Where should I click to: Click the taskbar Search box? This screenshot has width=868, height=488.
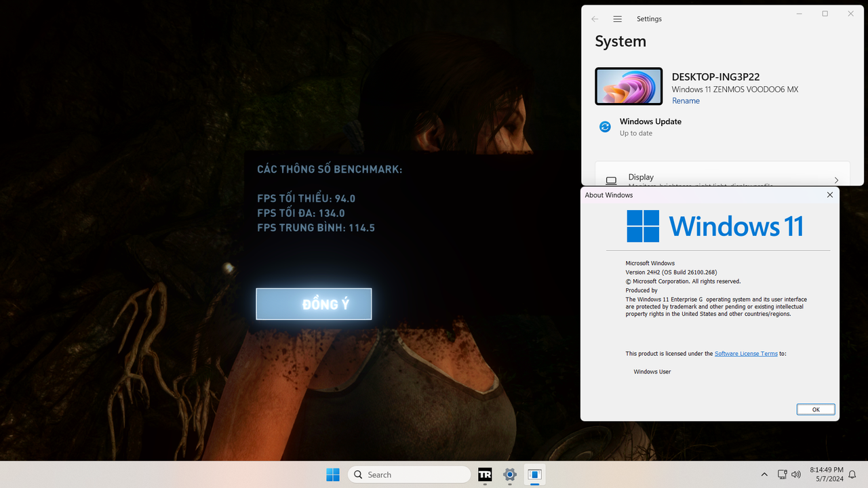pos(409,474)
